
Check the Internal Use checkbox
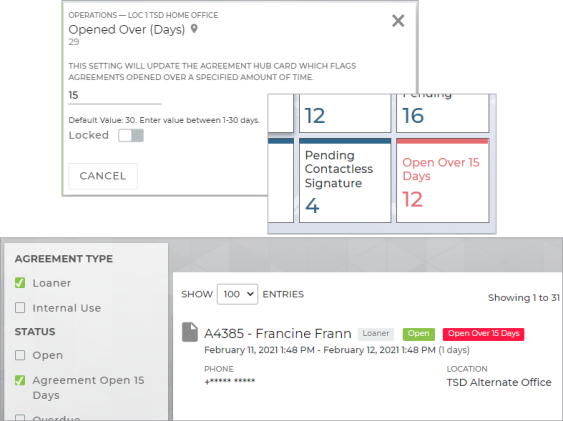coord(20,308)
